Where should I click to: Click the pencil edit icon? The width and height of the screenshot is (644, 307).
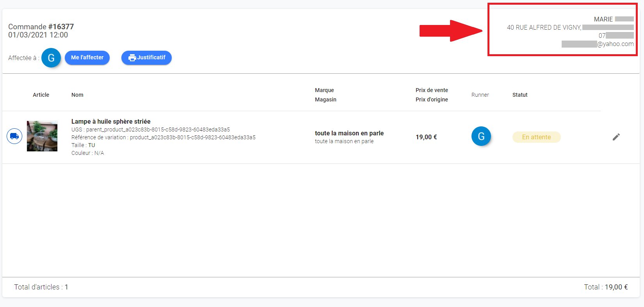coord(616,137)
